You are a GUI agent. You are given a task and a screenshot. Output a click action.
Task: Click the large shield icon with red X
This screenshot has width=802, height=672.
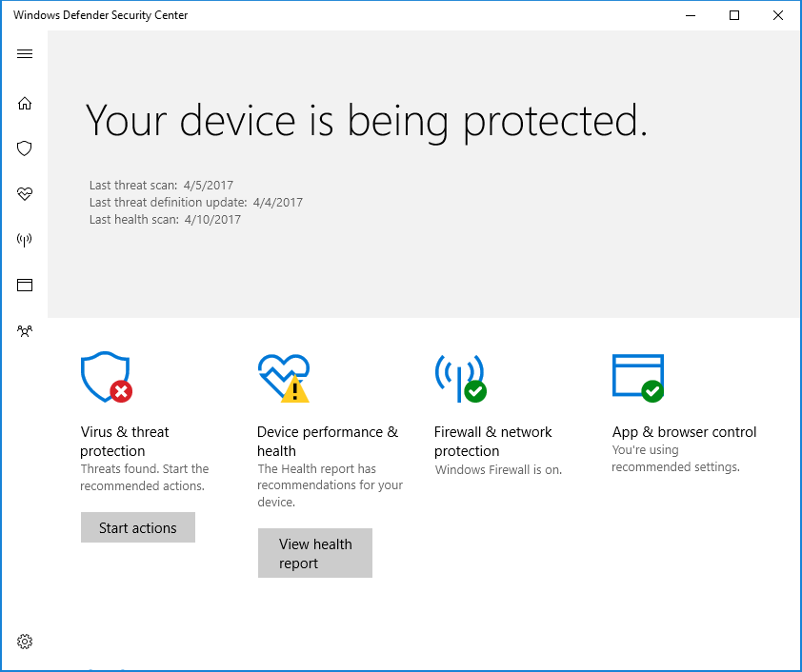click(107, 377)
